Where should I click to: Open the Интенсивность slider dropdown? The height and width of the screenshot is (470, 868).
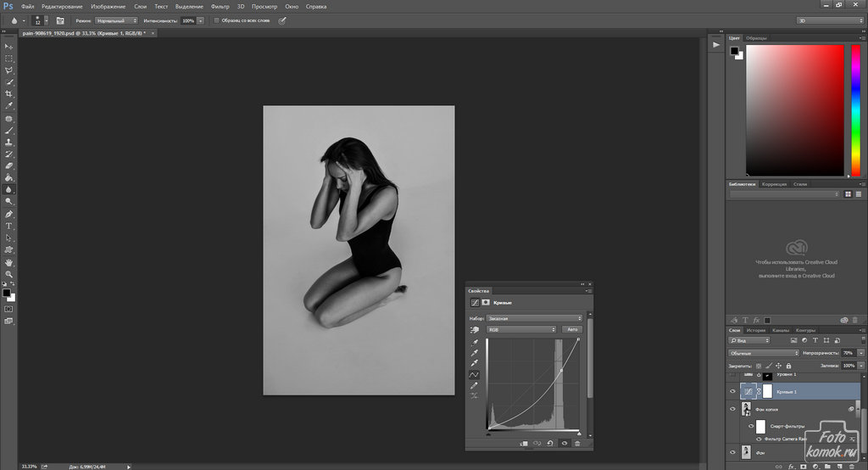(x=200, y=20)
